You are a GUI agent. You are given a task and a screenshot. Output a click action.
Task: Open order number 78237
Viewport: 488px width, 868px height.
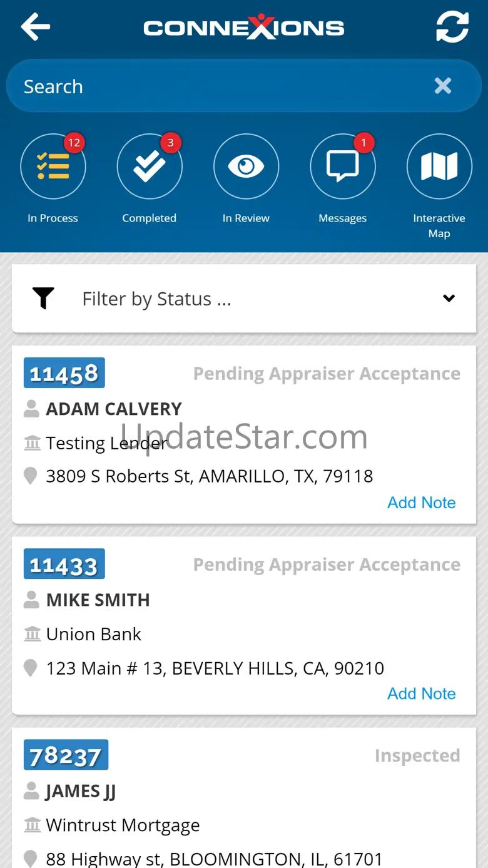[x=66, y=755]
